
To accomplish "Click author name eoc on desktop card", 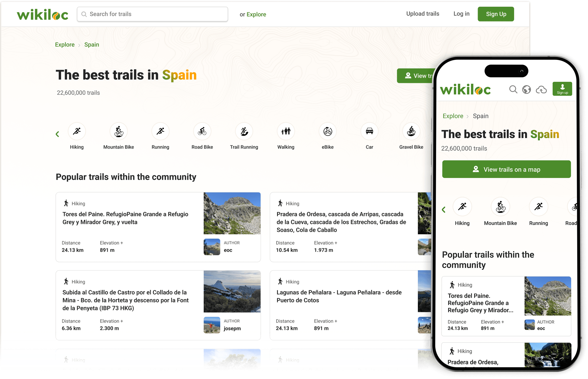I will pos(228,250).
